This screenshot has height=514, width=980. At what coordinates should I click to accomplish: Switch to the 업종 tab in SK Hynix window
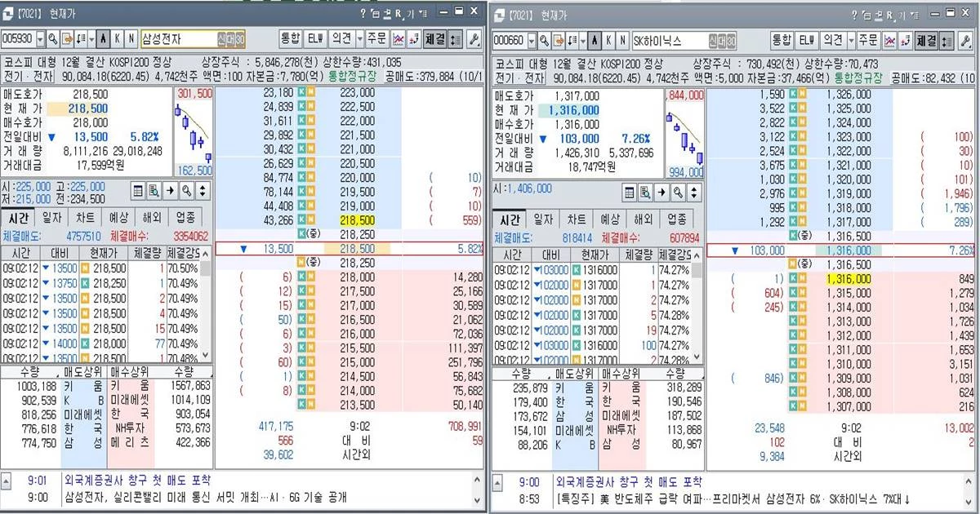(676, 219)
